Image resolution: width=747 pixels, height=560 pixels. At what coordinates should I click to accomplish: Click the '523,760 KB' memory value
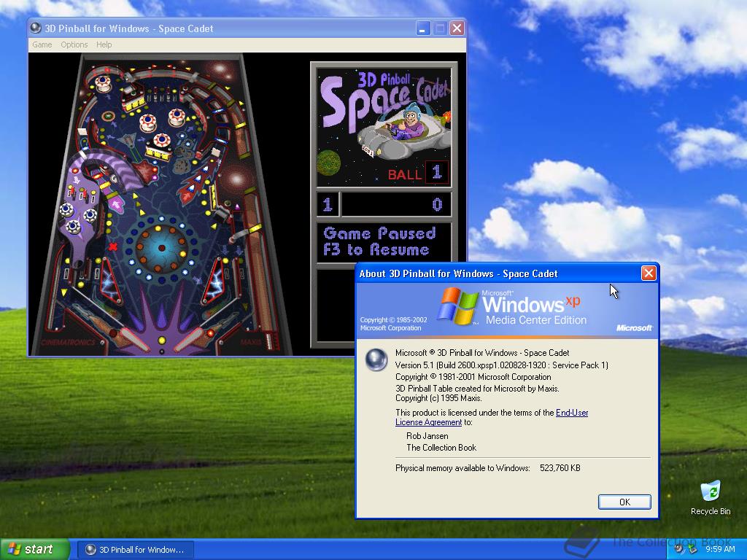pyautogui.click(x=560, y=468)
